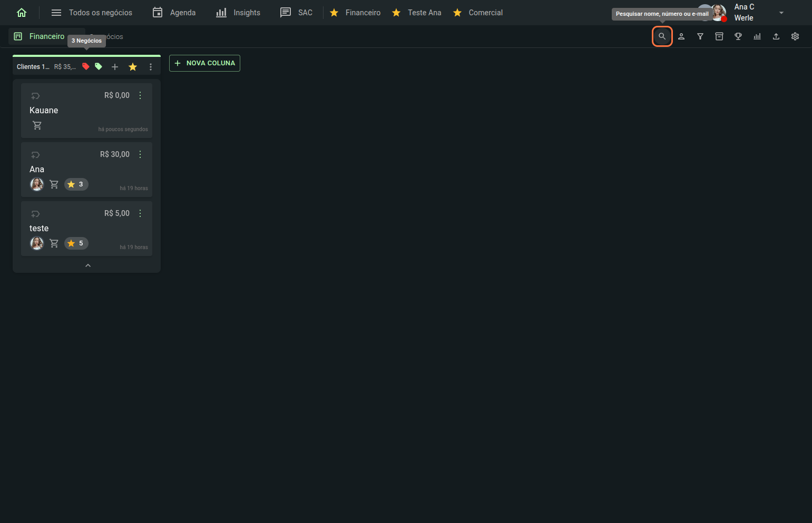The image size is (812, 523).
Task: Click move icon on teste card
Action: point(35,214)
